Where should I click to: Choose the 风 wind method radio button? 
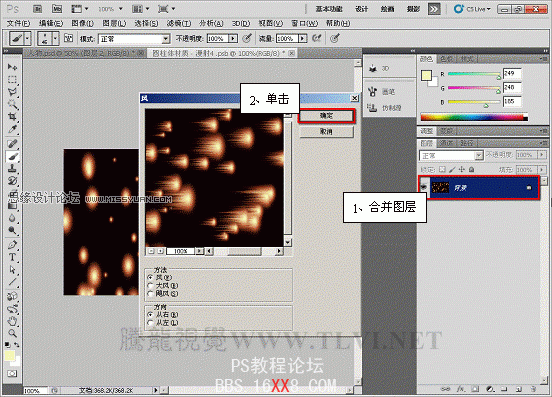151,277
